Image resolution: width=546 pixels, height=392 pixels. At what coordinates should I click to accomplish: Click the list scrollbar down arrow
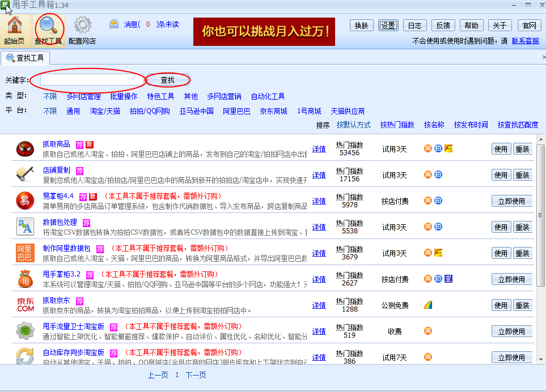tap(541, 359)
